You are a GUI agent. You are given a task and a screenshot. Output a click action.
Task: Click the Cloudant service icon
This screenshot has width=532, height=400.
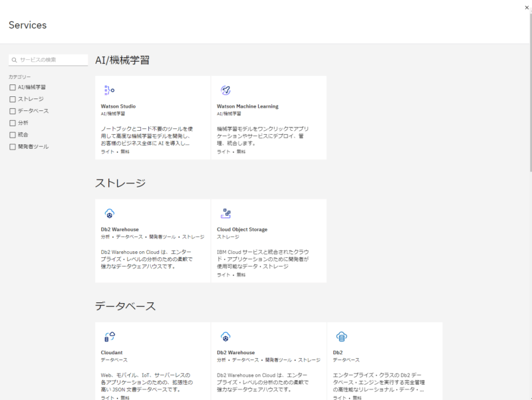pyautogui.click(x=109, y=337)
